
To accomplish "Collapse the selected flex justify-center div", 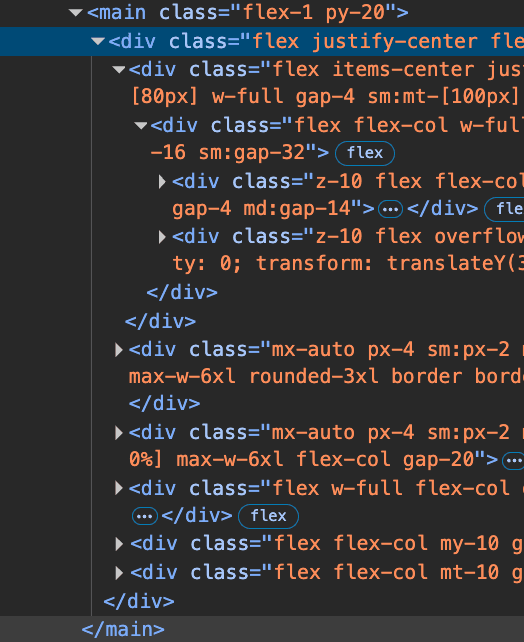I will coord(98,41).
